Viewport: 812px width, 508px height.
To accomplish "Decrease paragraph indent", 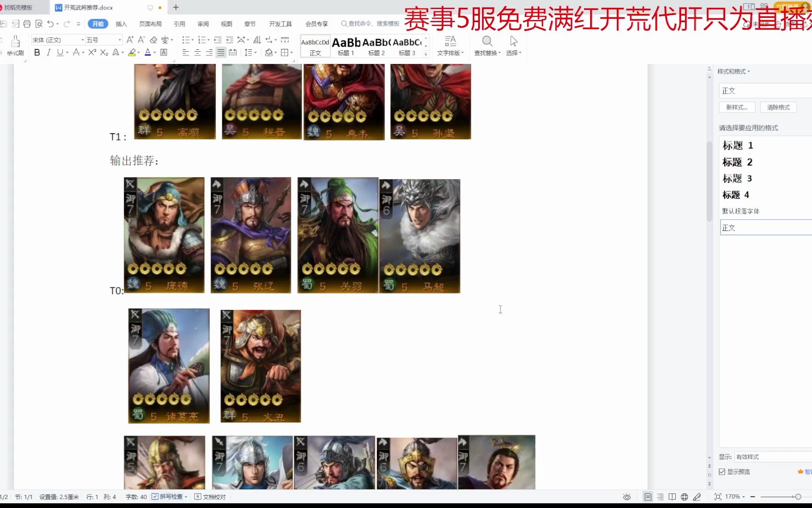I will point(218,40).
